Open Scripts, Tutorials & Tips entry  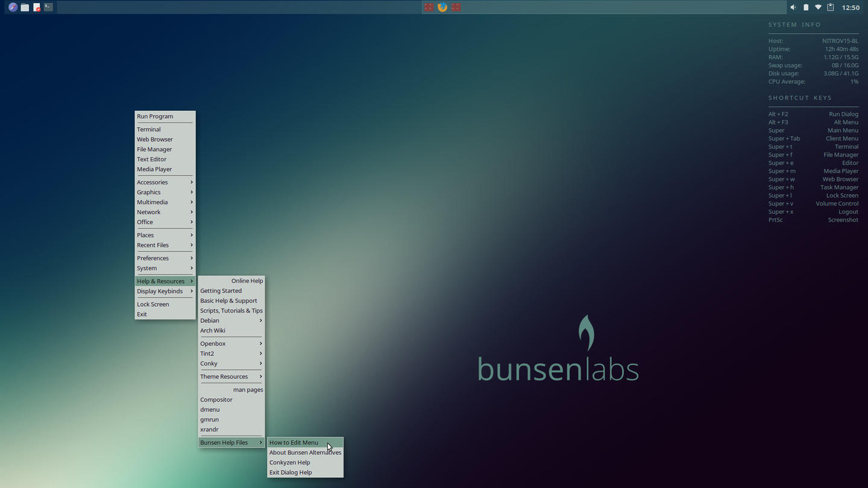point(231,310)
